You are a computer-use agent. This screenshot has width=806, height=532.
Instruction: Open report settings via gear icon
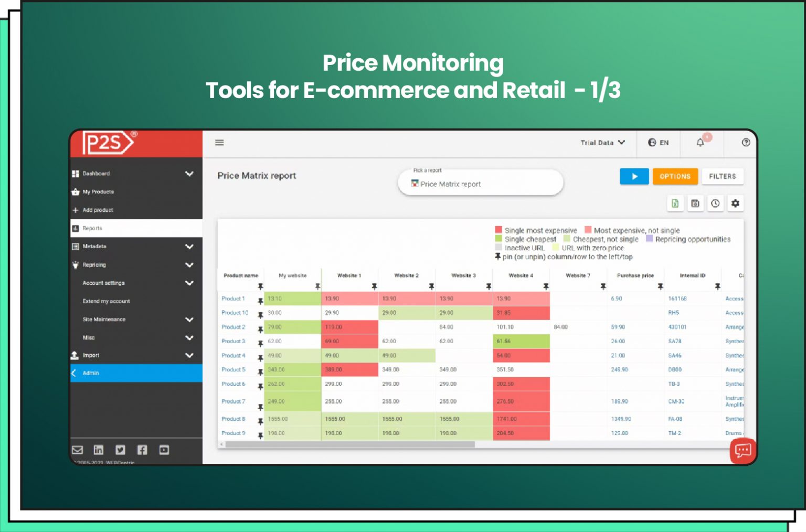pyautogui.click(x=736, y=204)
